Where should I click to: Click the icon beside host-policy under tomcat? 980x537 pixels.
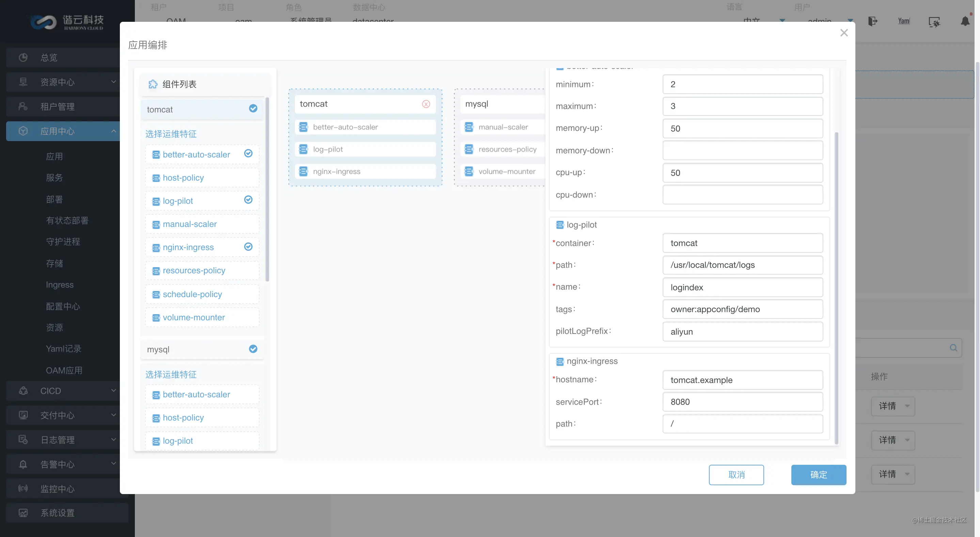pyautogui.click(x=156, y=178)
